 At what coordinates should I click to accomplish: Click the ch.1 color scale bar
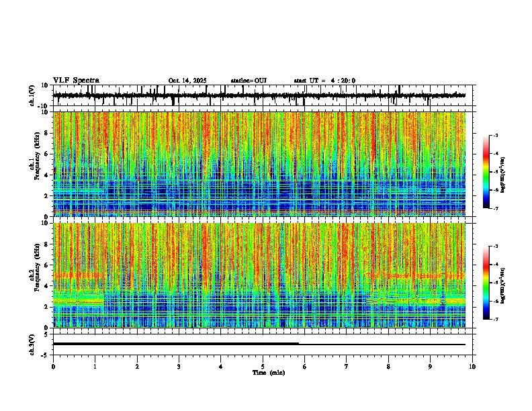click(486, 172)
